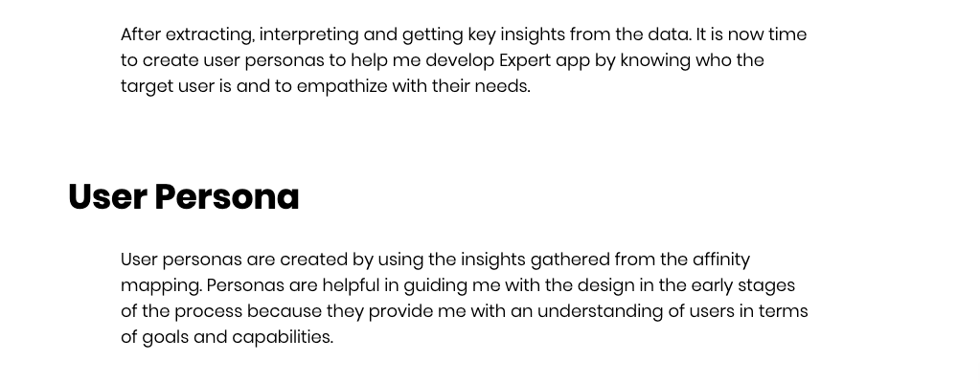Click the word "helpful"

point(353,285)
